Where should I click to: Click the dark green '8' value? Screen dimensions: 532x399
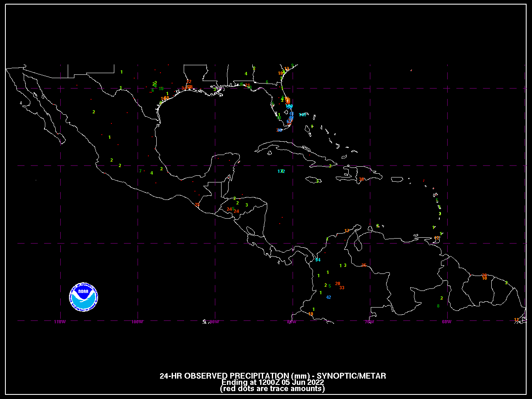(x=438, y=306)
